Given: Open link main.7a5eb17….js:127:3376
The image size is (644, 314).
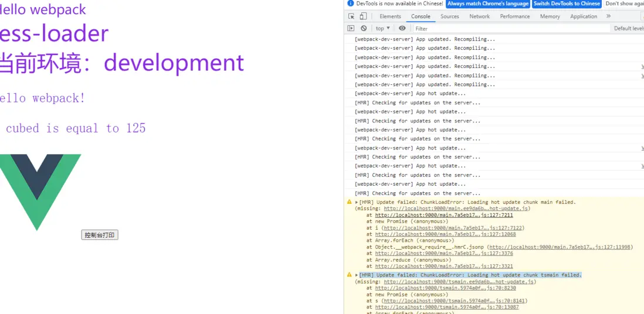Looking at the screenshot, I should (x=444, y=254).
